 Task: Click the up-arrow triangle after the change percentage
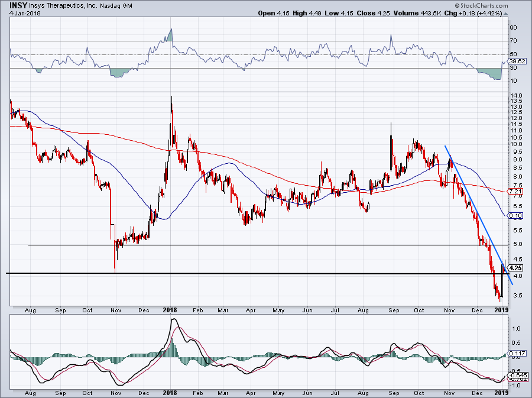coord(505,14)
